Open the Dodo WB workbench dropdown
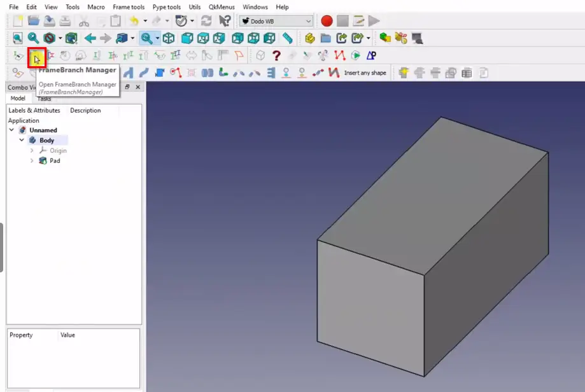 276,21
